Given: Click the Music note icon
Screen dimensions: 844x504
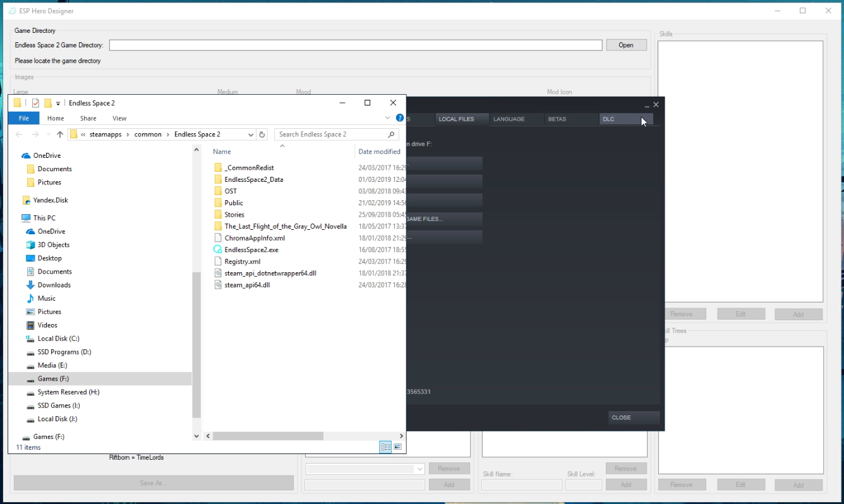Looking at the screenshot, I should [x=30, y=298].
